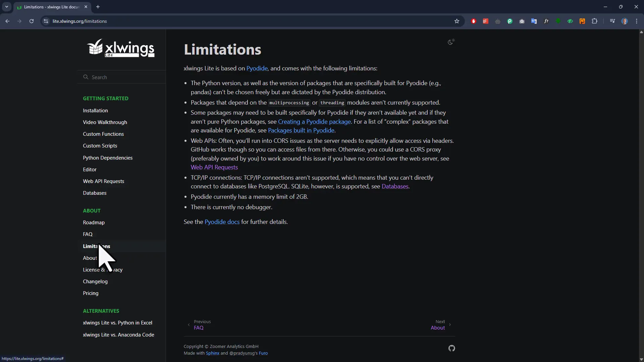Open the Extensions puzzle piece menu

[x=595, y=21]
